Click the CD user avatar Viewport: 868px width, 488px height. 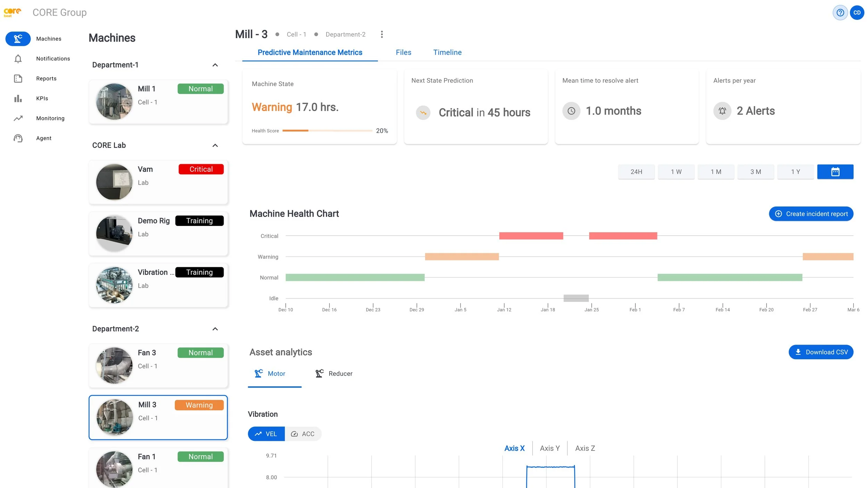(857, 13)
